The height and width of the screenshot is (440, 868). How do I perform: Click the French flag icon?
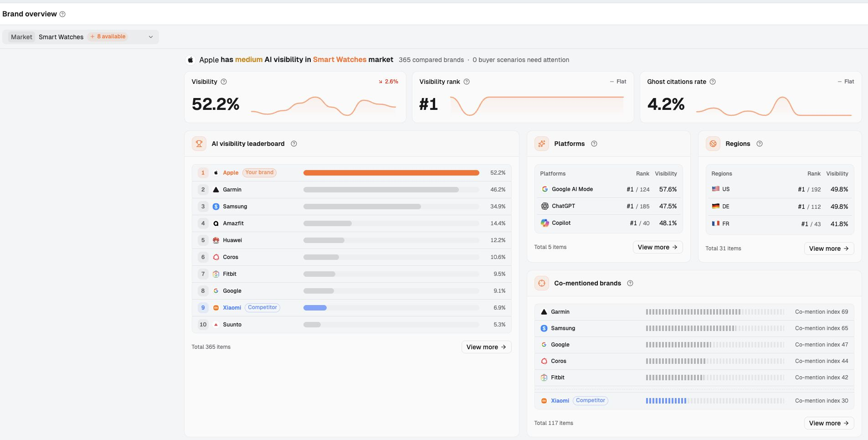(x=716, y=223)
